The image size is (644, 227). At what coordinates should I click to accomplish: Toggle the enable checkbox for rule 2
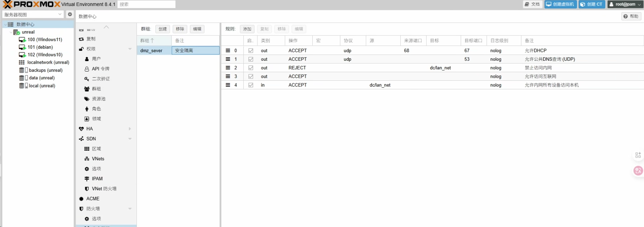(x=251, y=68)
